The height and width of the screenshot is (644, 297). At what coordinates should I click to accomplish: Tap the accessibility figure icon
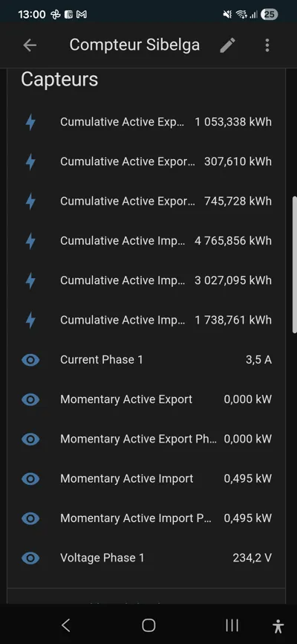278,626
